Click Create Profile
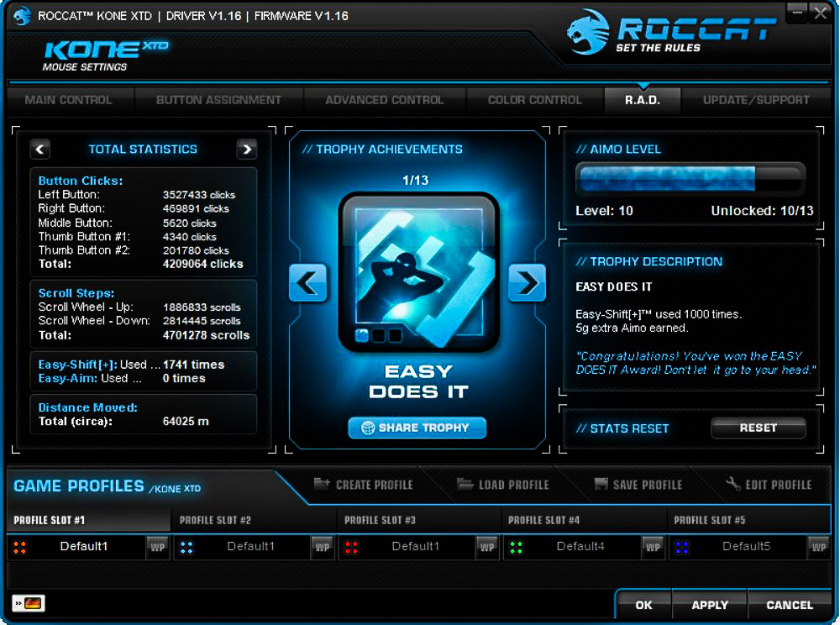840x625 pixels. click(x=364, y=485)
